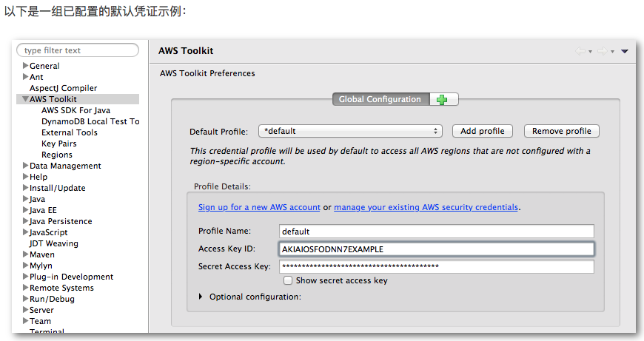Expand the Java EE preferences node
Screen dimensions: 644x341
(25, 209)
